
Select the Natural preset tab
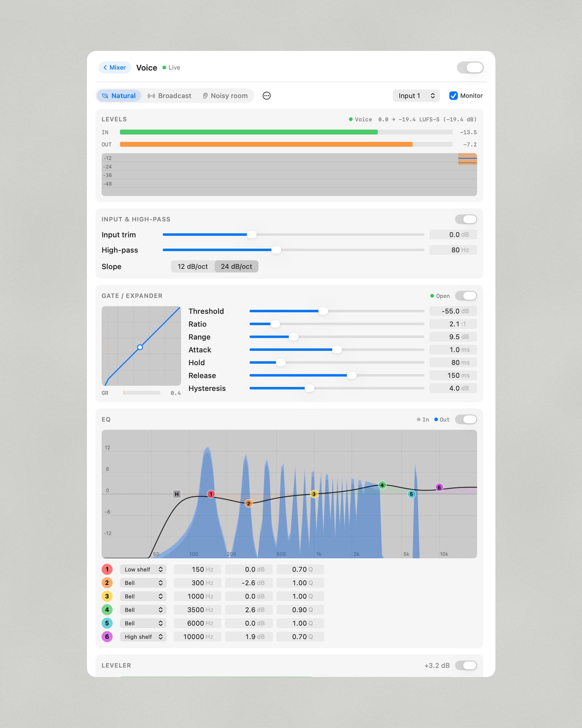pos(119,96)
